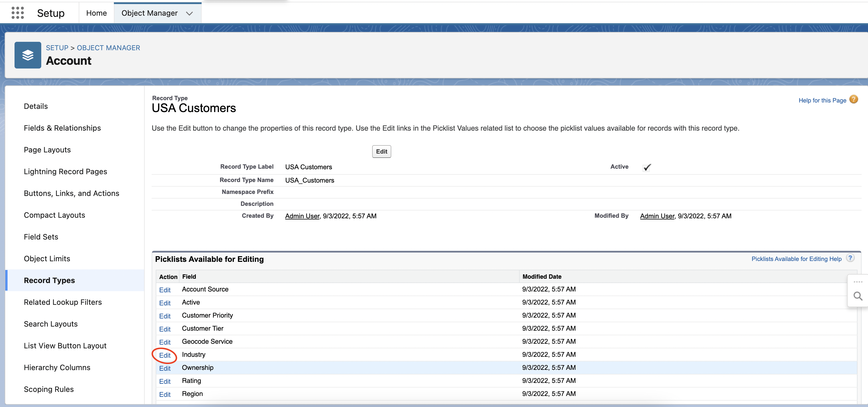The image size is (868, 407).
Task: Click the Modified Date column header
Action: [x=541, y=276]
